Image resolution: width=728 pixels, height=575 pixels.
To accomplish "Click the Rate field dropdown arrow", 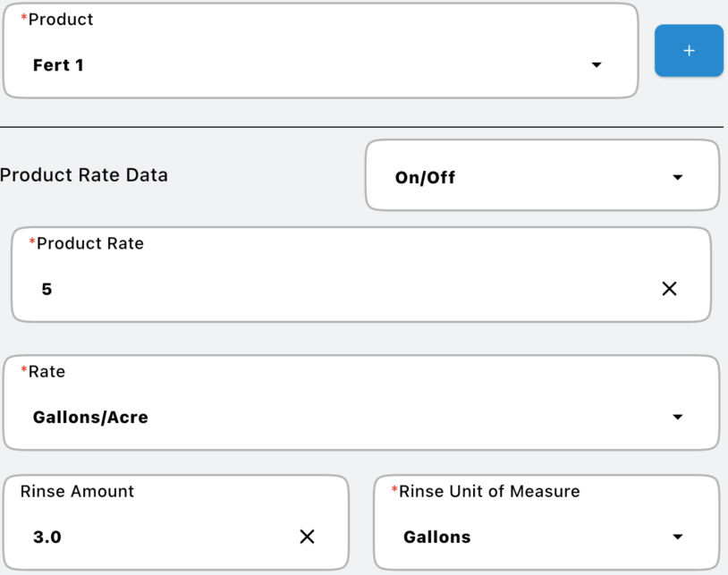I will 677,417.
